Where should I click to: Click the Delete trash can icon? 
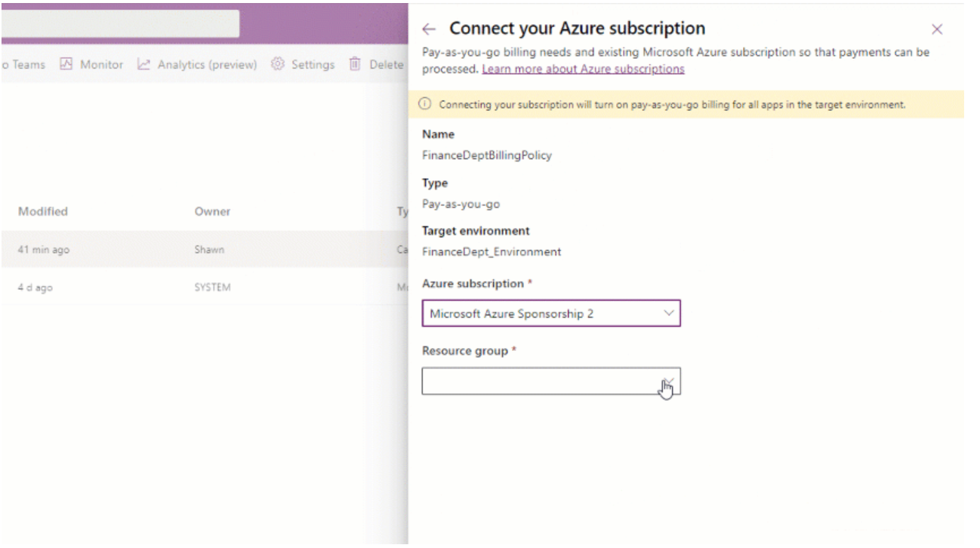point(355,65)
